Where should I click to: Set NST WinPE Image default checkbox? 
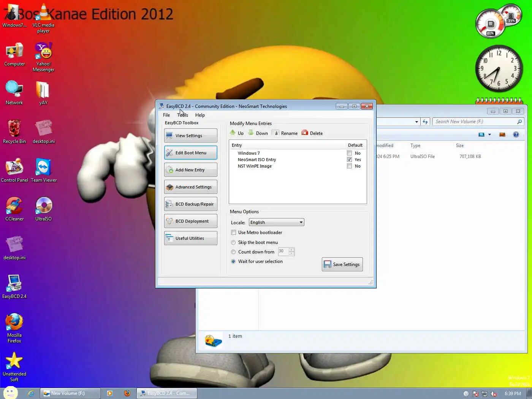349,166
